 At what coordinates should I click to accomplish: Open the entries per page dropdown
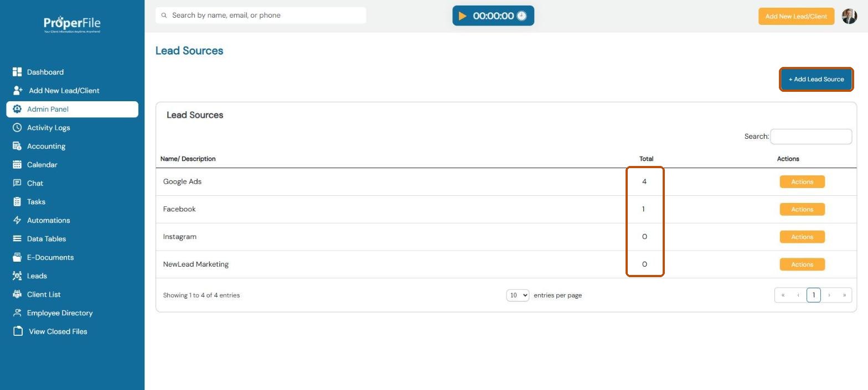tap(518, 295)
